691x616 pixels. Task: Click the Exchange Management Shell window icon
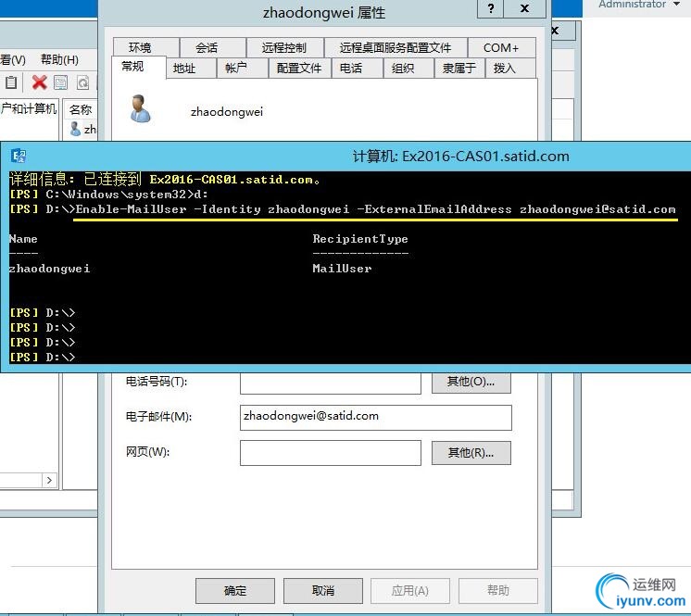tap(19, 156)
